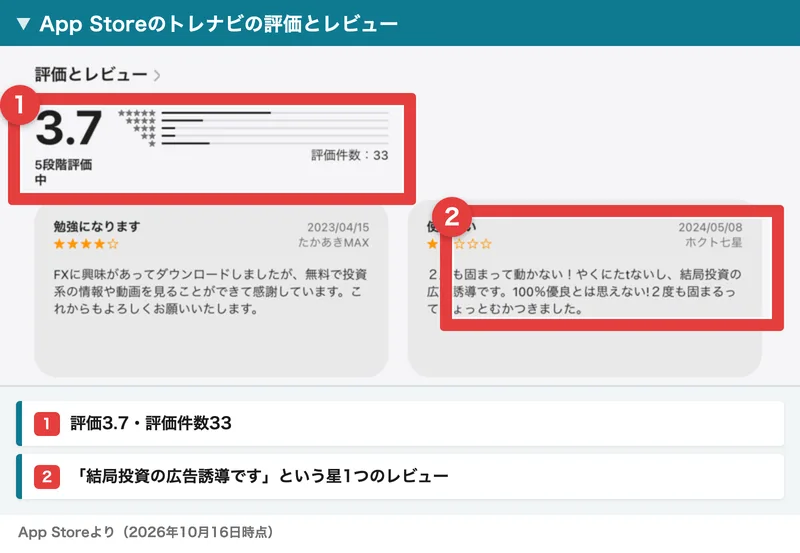Select the 3.7 rating score
The height and width of the screenshot is (553, 800).
click(69, 128)
